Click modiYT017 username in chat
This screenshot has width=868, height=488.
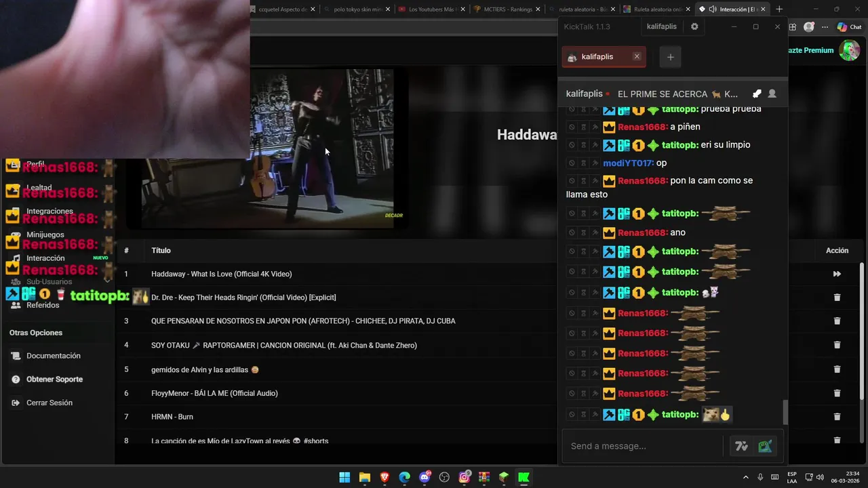pos(629,163)
